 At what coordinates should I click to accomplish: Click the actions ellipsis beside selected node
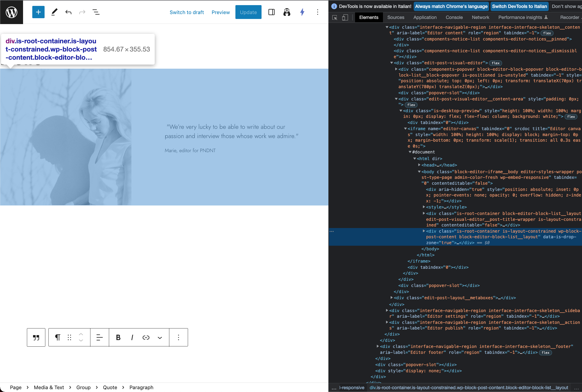tap(332, 231)
